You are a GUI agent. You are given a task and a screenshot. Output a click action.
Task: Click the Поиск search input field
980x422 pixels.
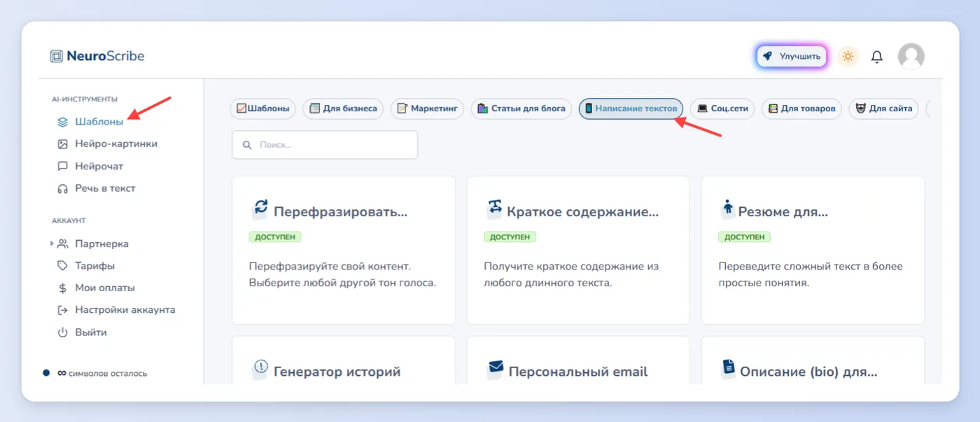click(x=325, y=145)
